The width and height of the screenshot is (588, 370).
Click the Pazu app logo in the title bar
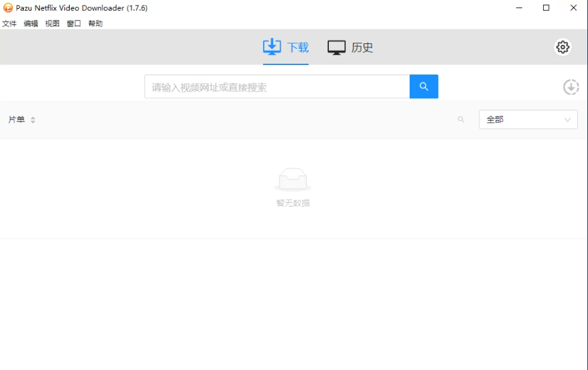pos(7,8)
